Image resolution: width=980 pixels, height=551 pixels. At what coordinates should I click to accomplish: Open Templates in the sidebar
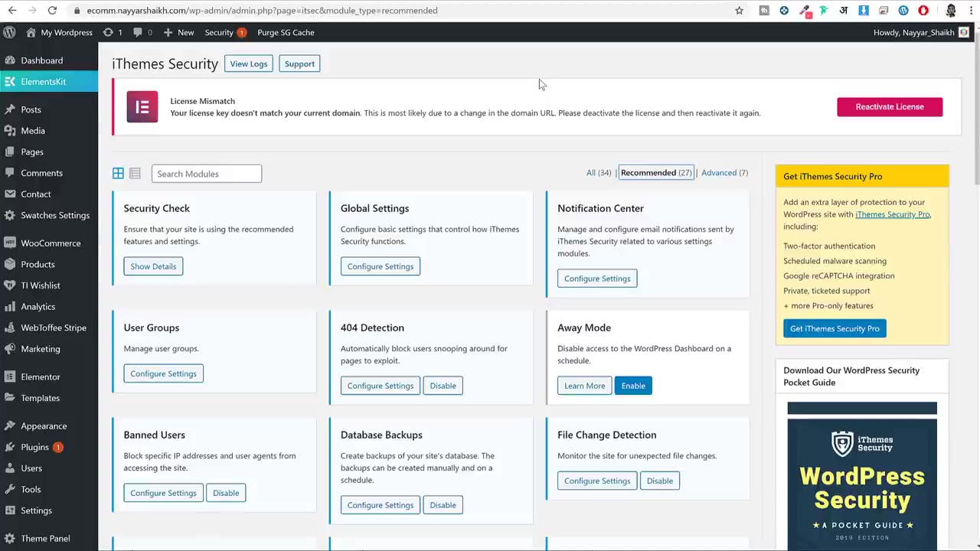click(49, 398)
